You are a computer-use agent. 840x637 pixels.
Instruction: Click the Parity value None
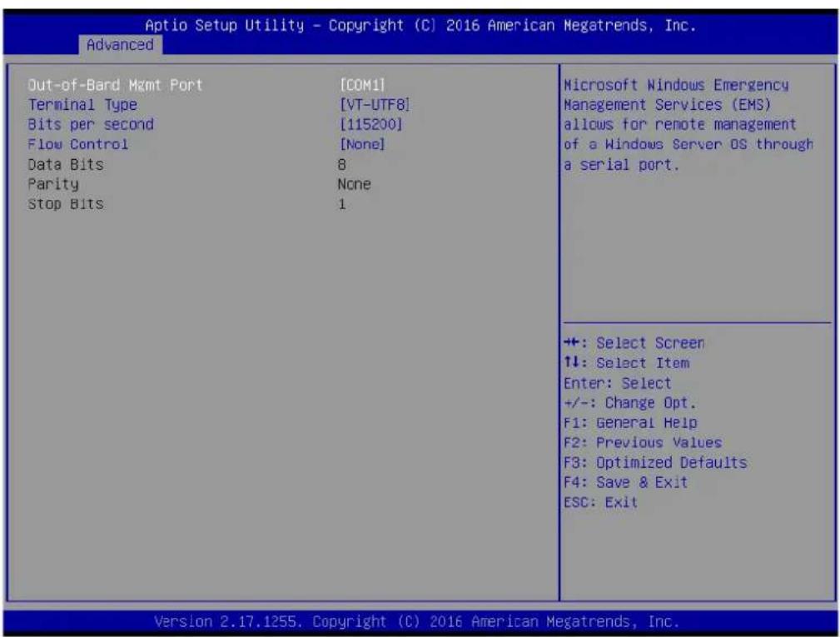click(x=354, y=184)
